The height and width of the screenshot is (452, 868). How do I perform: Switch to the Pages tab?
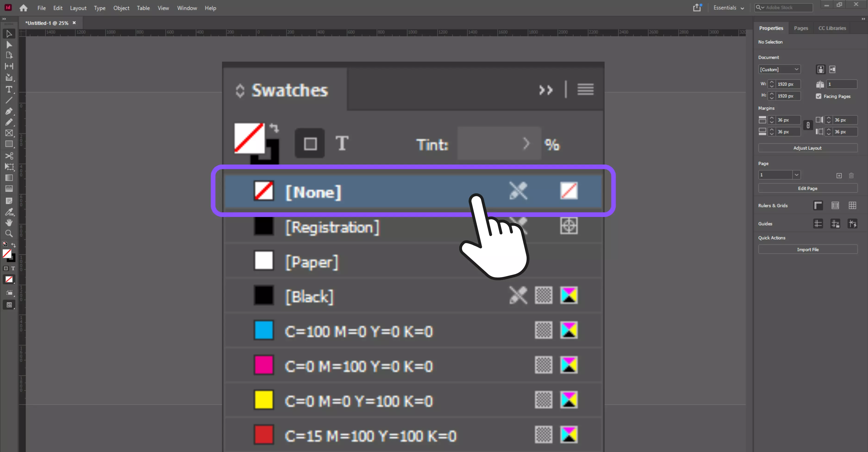tap(801, 28)
